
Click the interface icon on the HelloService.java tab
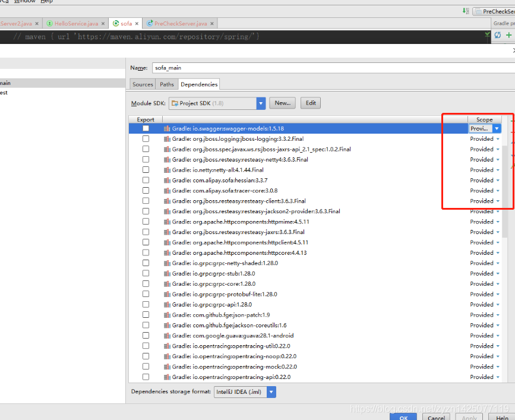(49, 23)
